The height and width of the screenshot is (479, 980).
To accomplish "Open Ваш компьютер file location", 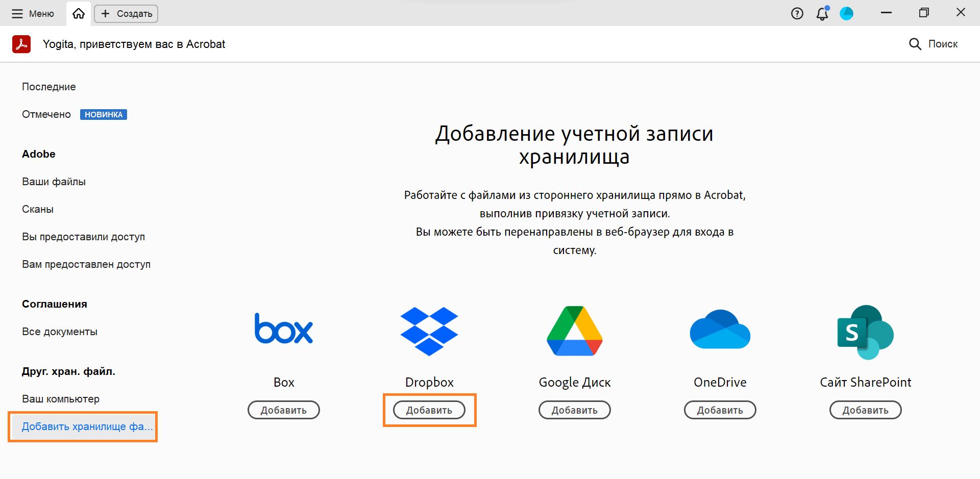I will coord(60,399).
